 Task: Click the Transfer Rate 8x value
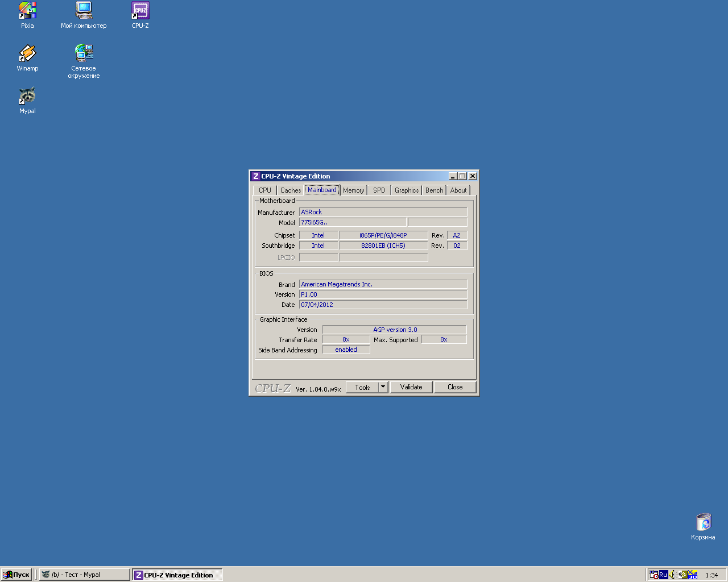click(346, 339)
